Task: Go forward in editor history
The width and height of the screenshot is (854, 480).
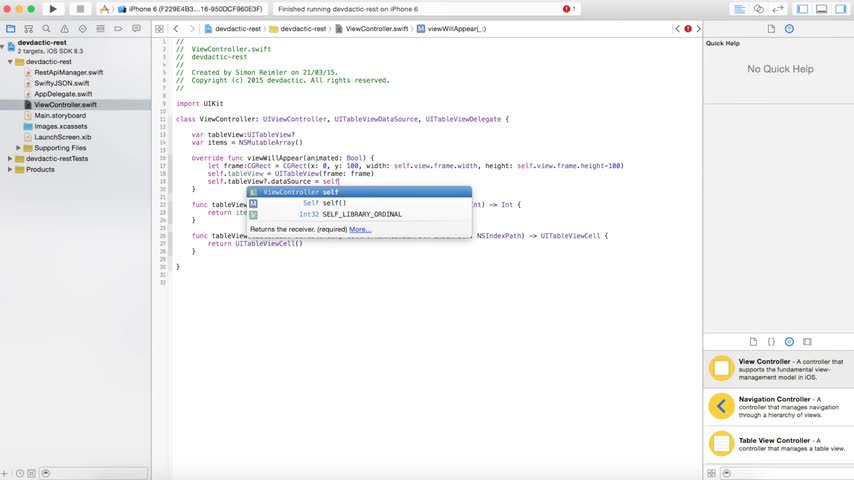Action: point(191,29)
